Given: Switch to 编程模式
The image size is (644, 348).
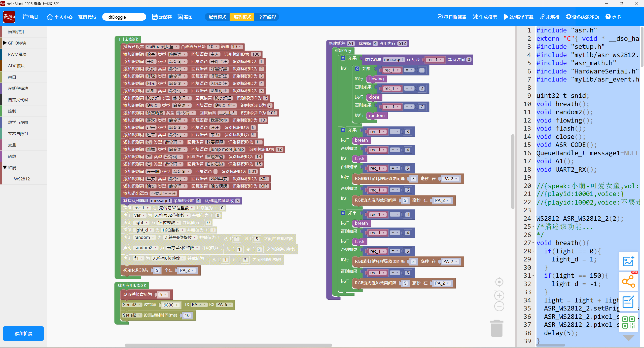Looking at the screenshot, I should [242, 17].
